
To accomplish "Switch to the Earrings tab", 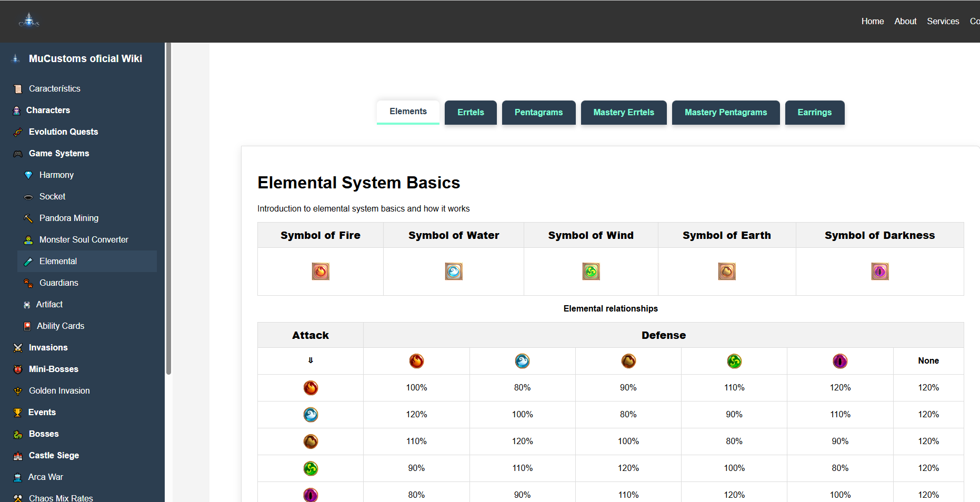I will coord(815,113).
